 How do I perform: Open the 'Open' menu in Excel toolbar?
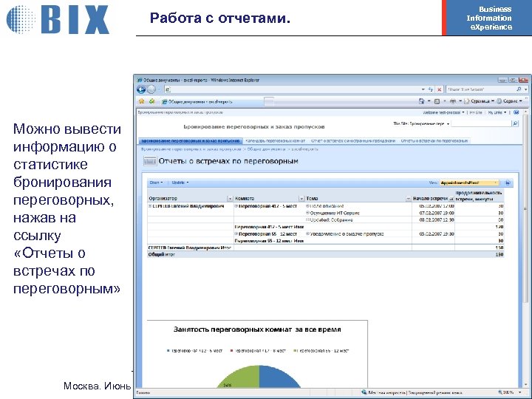pos(156,183)
